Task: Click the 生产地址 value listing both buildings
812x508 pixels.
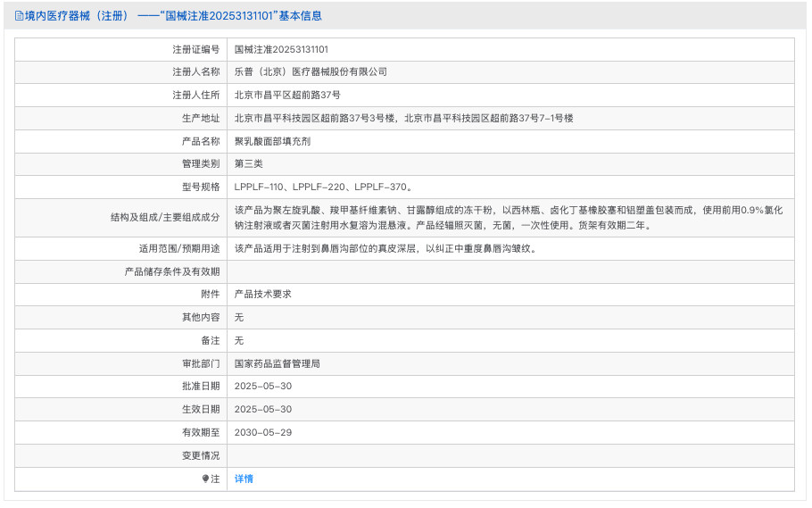Action: (x=403, y=118)
